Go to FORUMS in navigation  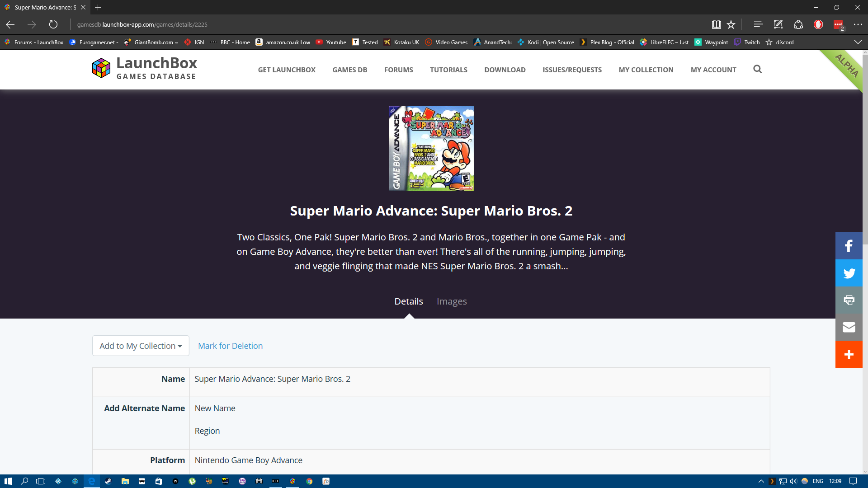(399, 70)
